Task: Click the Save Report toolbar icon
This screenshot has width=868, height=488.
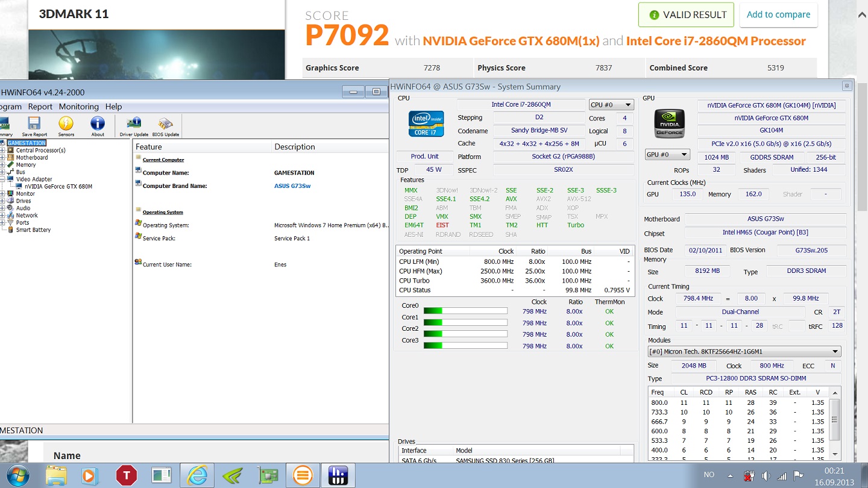Action: click(x=34, y=126)
